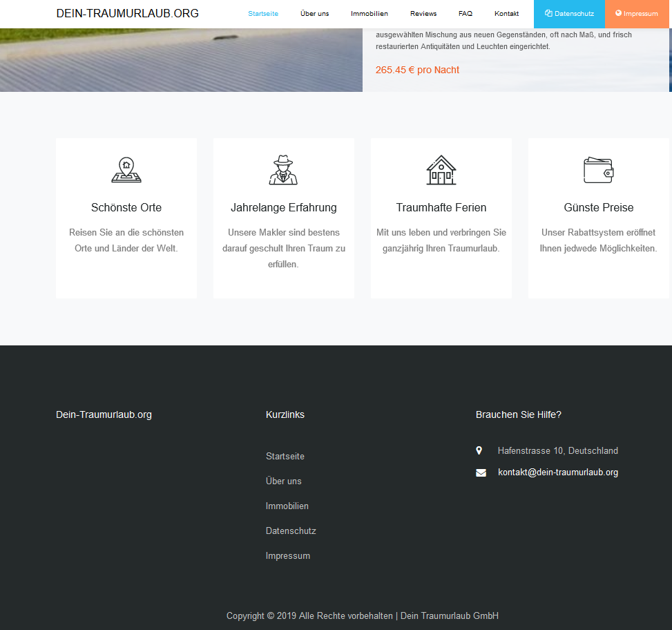Click the globe icon inside the Impressum button

[x=618, y=13]
